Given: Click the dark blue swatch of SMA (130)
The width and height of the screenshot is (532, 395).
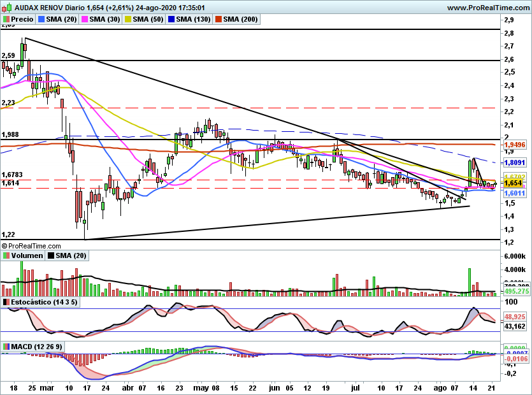Looking at the screenshot, I should tap(171, 19).
